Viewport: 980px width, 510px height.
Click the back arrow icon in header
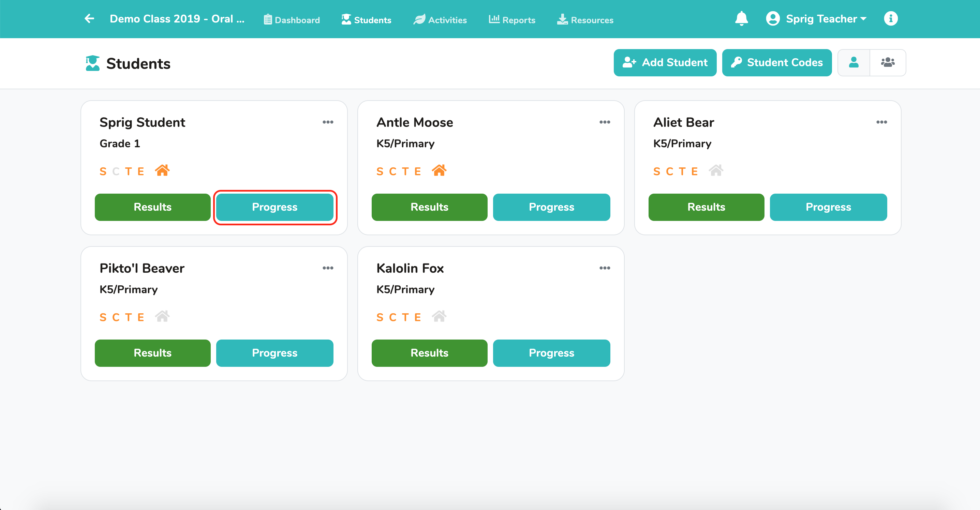point(89,19)
